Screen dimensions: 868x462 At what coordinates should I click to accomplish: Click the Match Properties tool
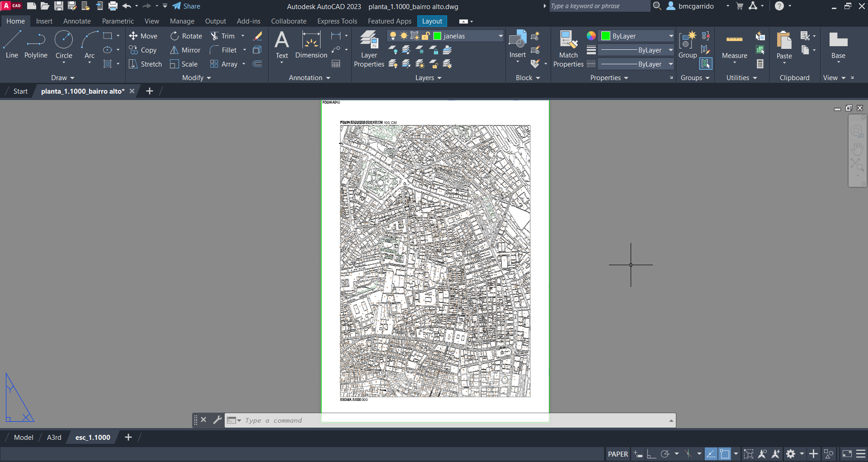click(568, 49)
